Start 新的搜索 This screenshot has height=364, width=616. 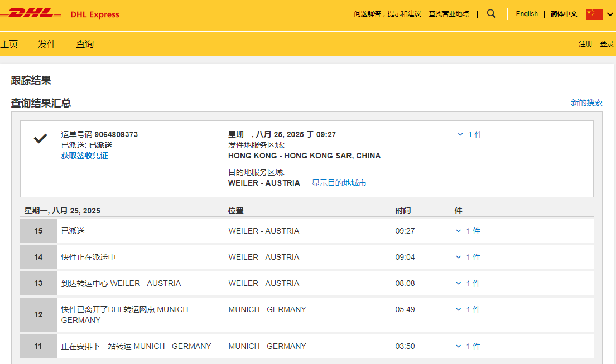(586, 103)
